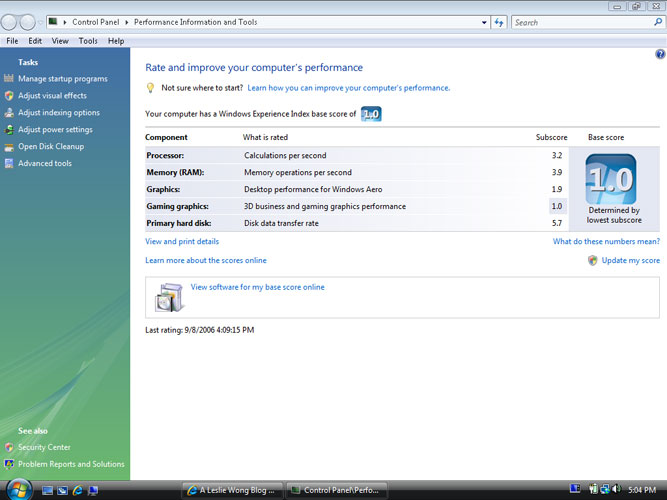The height and width of the screenshot is (500, 667).
Task: Click the Advanced tools icon
Action: (x=9, y=164)
